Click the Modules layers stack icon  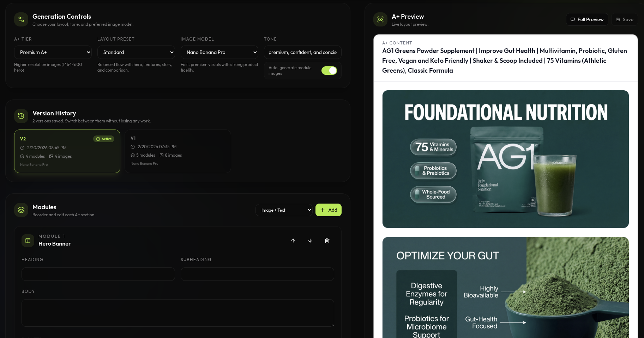click(21, 210)
